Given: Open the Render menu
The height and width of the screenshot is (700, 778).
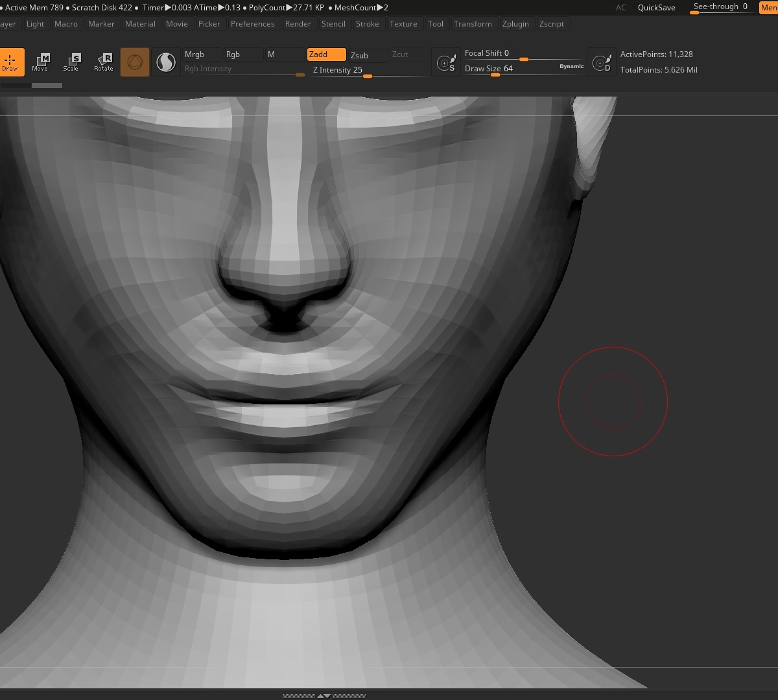Looking at the screenshot, I should 298,24.
